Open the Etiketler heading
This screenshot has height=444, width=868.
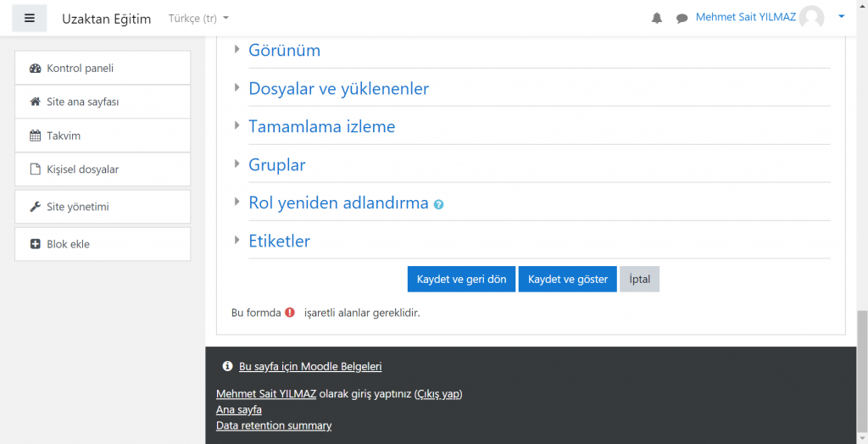point(279,241)
